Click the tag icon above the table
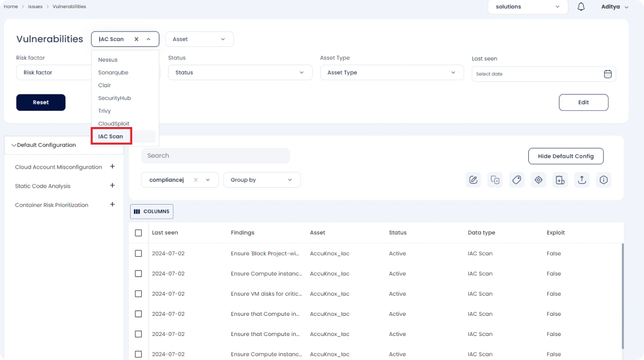The height and width of the screenshot is (360, 644). click(x=517, y=180)
